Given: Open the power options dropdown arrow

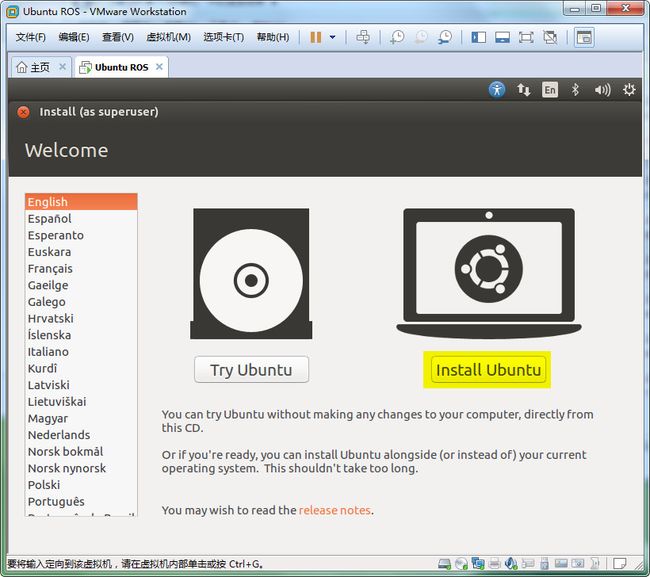Looking at the screenshot, I should pos(332,37).
